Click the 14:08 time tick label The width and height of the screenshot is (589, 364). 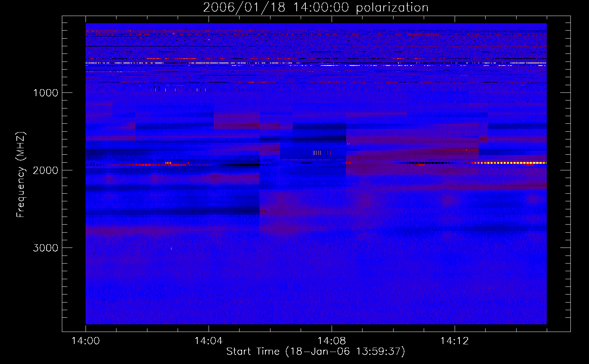click(x=332, y=341)
